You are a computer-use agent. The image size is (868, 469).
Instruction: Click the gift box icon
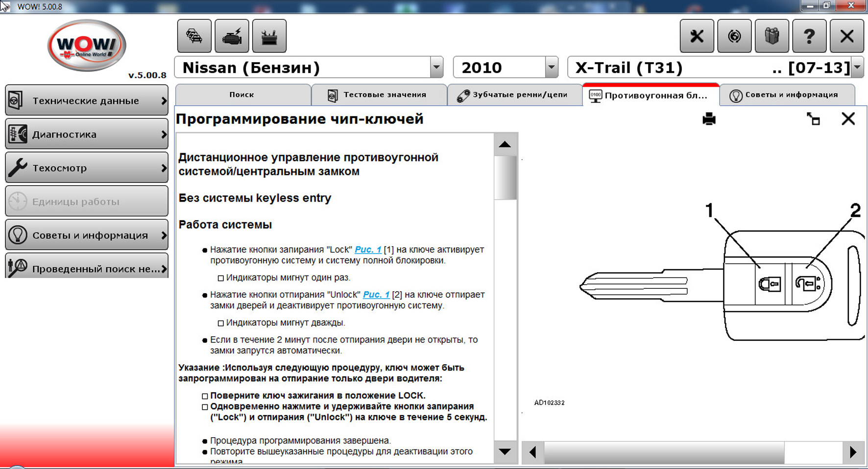click(772, 36)
